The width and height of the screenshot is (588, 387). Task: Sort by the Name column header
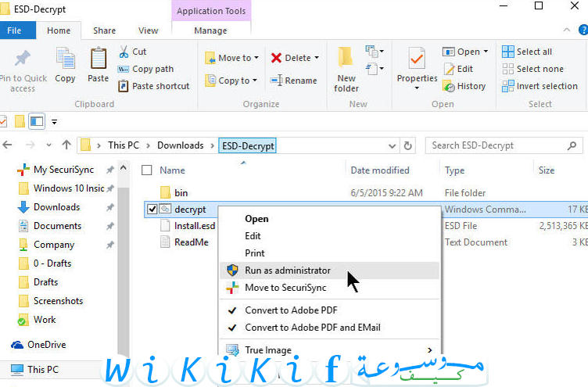[172, 170]
